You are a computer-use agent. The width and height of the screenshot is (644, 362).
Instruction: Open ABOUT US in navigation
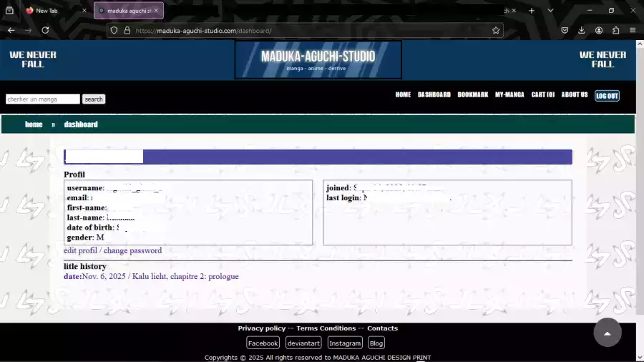(x=574, y=94)
